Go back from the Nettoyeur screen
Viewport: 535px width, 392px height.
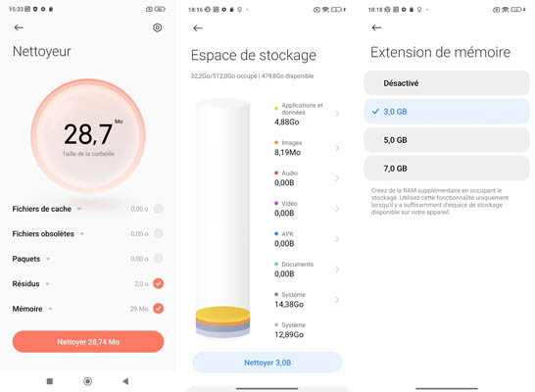19,27
